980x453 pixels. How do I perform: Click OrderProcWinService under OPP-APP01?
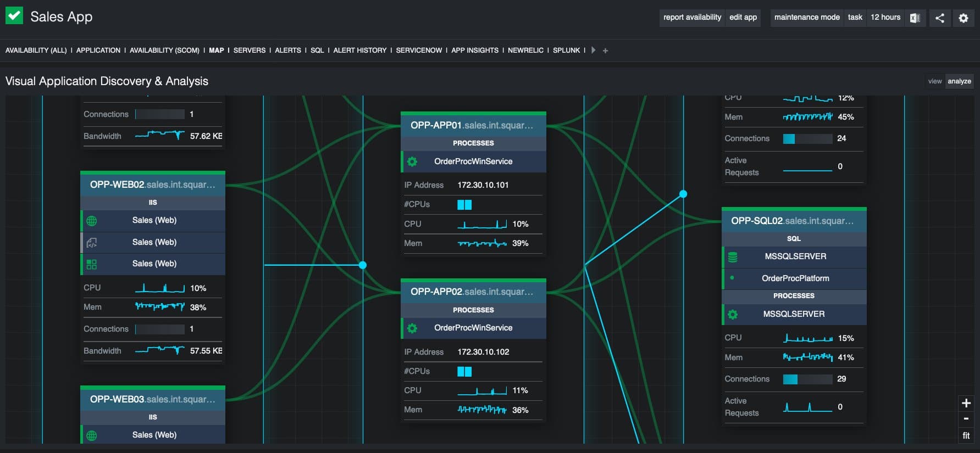tap(473, 161)
